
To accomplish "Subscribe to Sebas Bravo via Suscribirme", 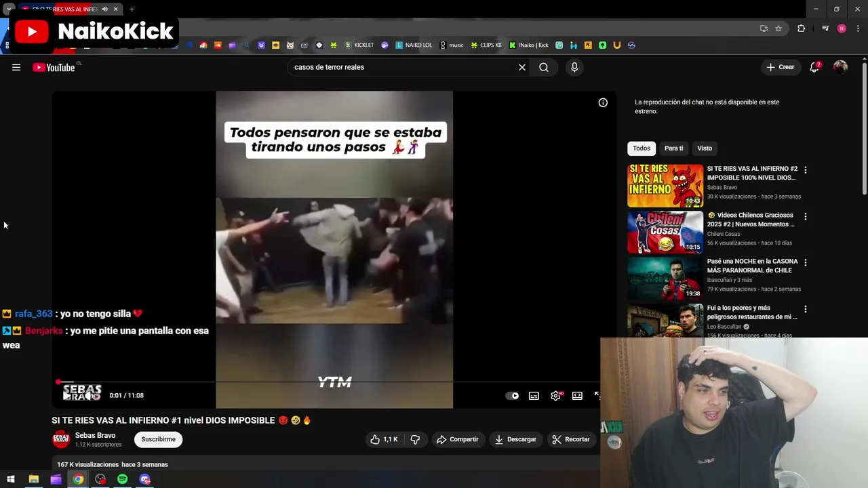I will coord(158,439).
